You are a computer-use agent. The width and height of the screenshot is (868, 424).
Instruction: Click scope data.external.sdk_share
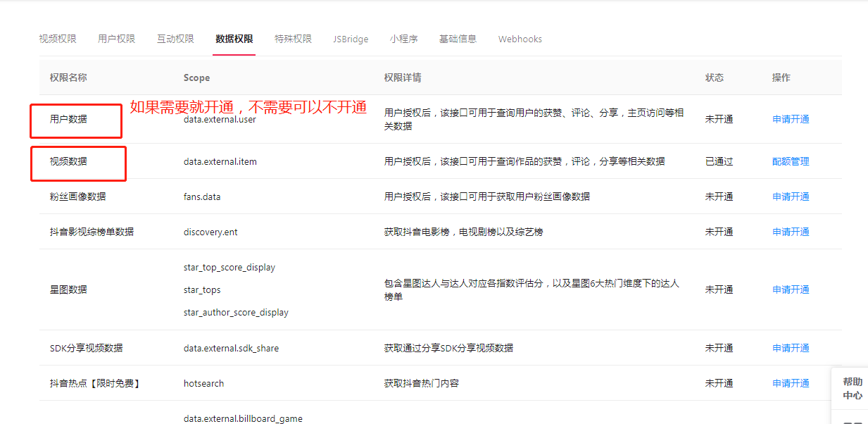(231, 348)
